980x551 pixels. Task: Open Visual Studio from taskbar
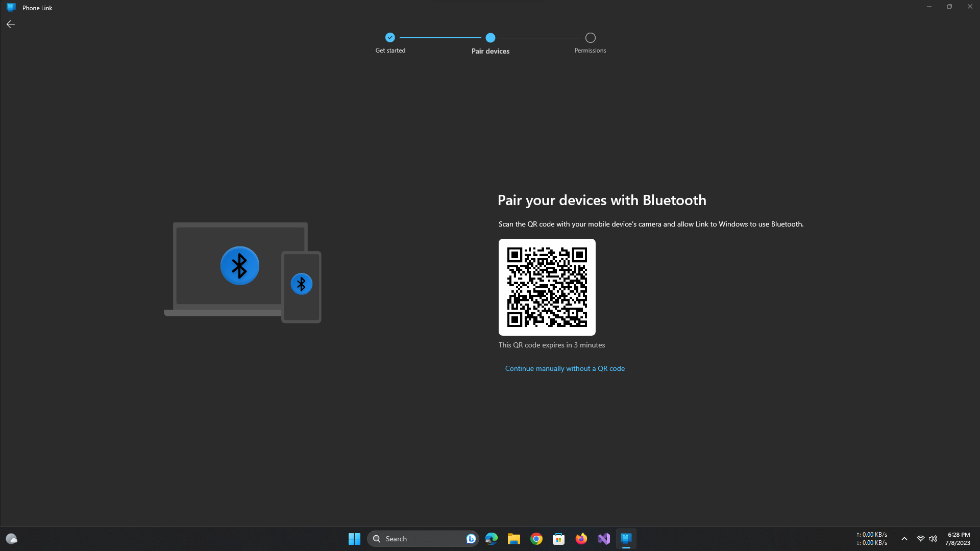[x=603, y=539]
